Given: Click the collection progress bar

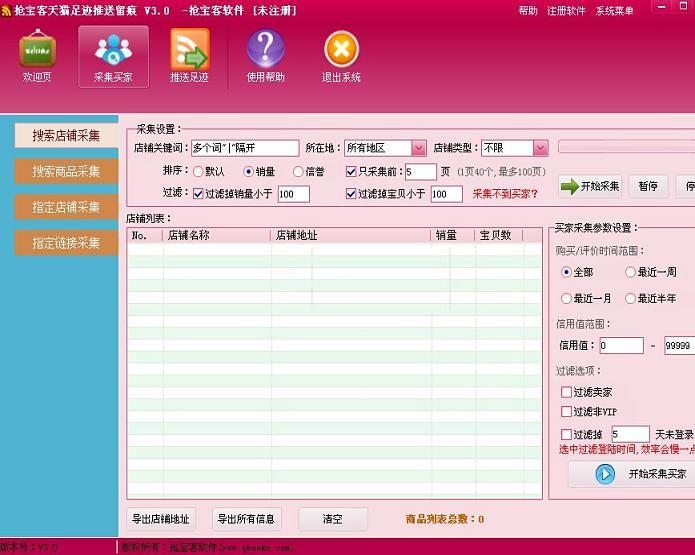Looking at the screenshot, I should click(x=626, y=147).
